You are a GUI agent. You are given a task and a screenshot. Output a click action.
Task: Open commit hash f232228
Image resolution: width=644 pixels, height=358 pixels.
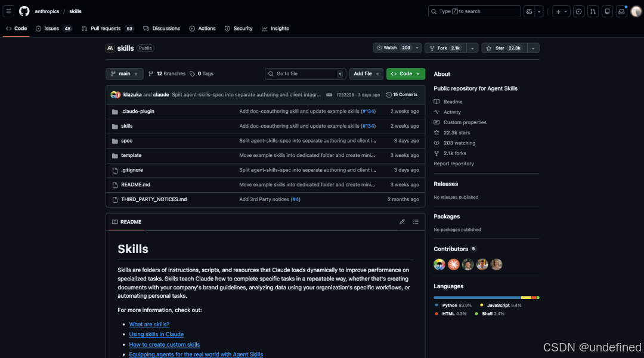click(x=345, y=94)
